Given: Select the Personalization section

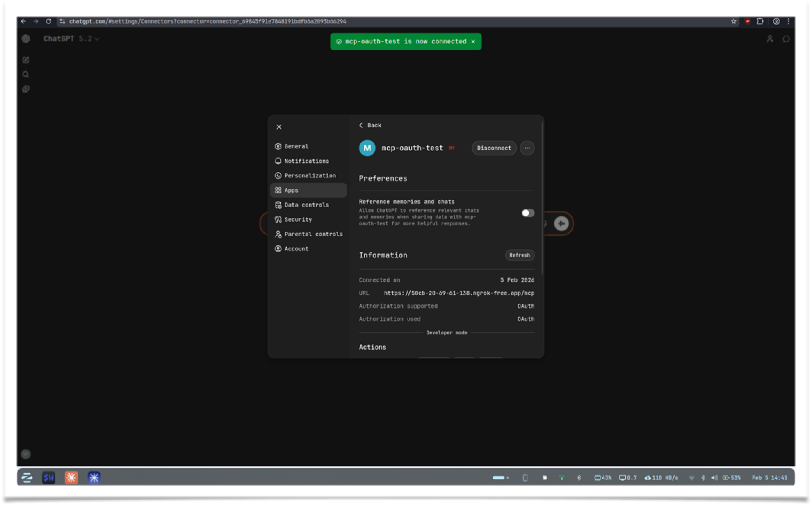Looking at the screenshot, I should pos(310,175).
